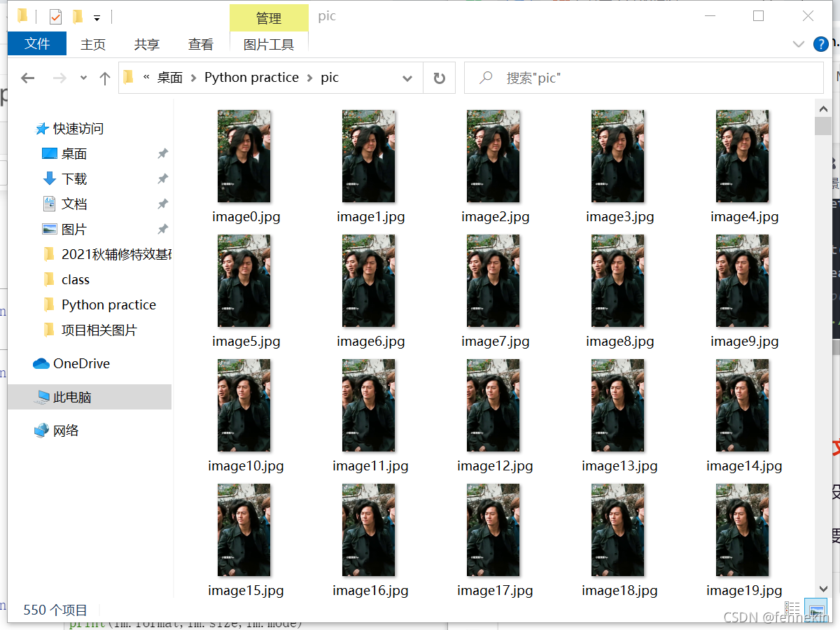840x630 pixels.
Task: Open the address bar history dropdown
Action: point(407,78)
